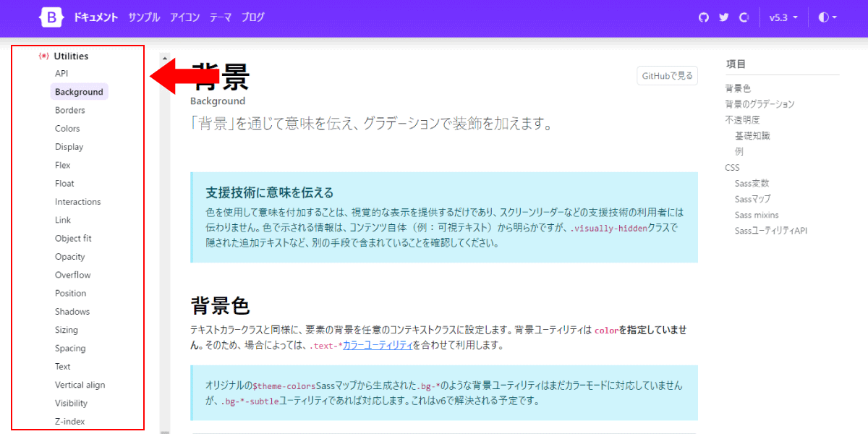Open the GitHub icon link
The width and height of the screenshot is (868, 434).
(x=704, y=17)
